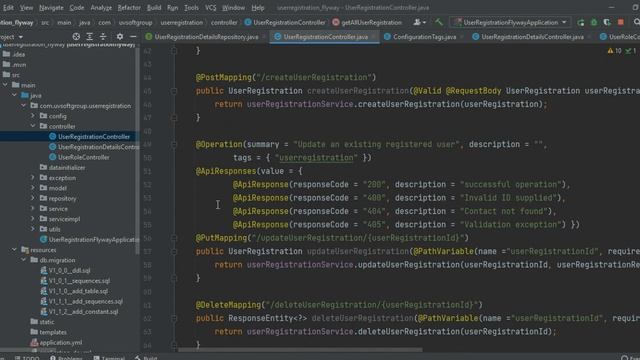The width and height of the screenshot is (640, 360).
Task: Click the Run with Coverage icon
Action: click(x=607, y=22)
